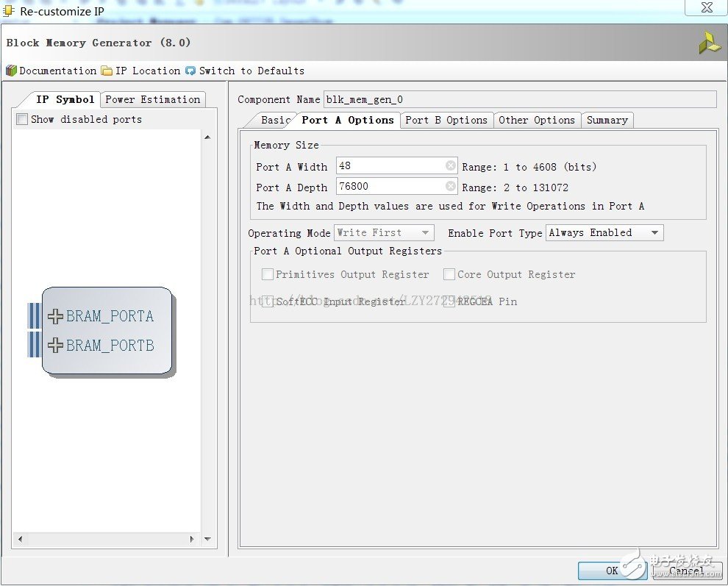This screenshot has height=586, width=728.
Task: Open the Enable Port Type dropdown
Action: 604,233
